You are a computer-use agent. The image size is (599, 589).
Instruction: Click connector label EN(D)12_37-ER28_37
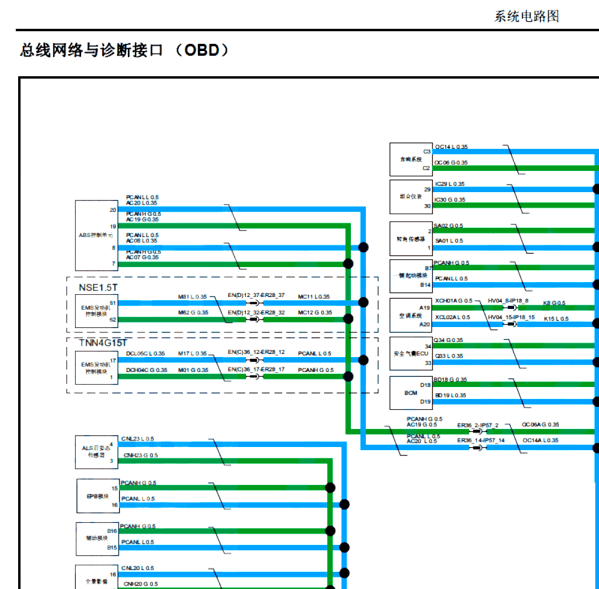pyautogui.click(x=256, y=295)
